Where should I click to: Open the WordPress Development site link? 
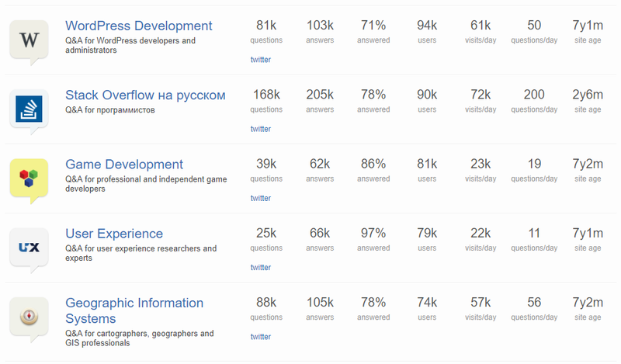138,26
